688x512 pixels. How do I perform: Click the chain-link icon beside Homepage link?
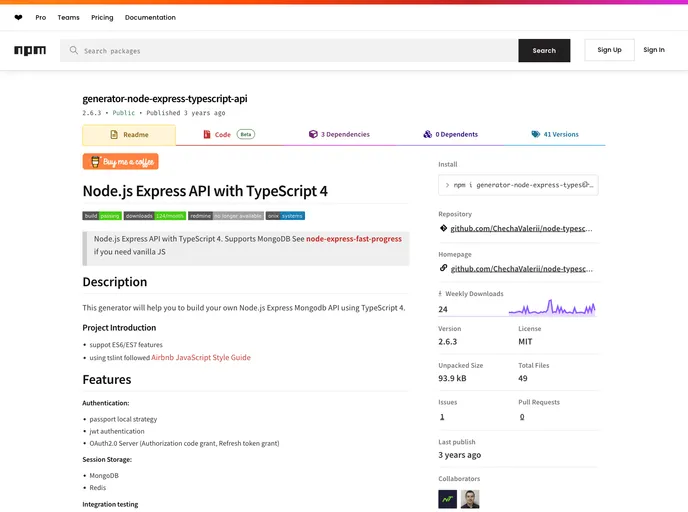(x=443, y=268)
